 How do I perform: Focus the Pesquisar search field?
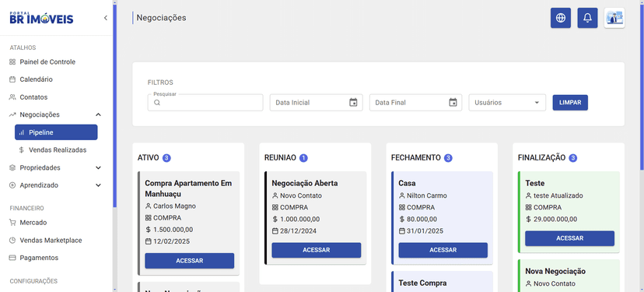[205, 103]
